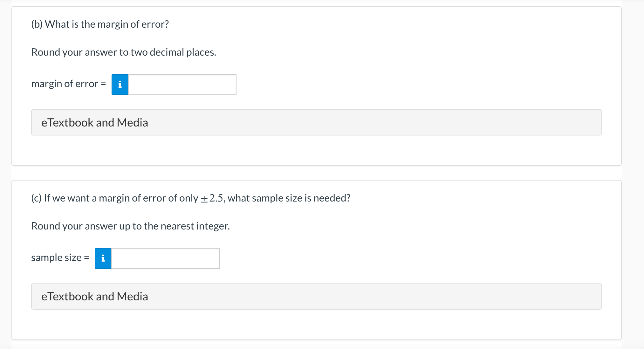Click the "What is the margin of error?" question
The height and width of the screenshot is (349, 644).
[107, 24]
